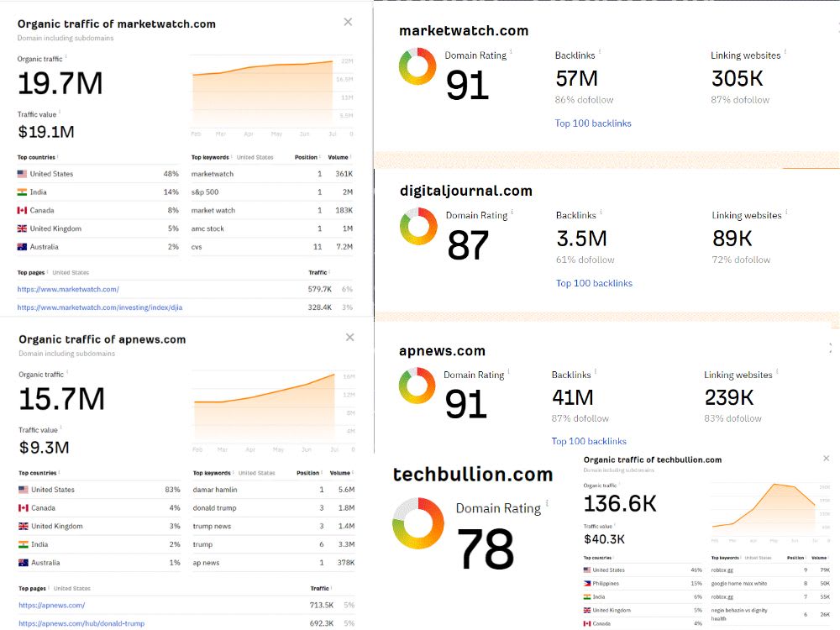Screen dimensions: 840x630
Task: Click the 136.6K organic traffic value
Action: tap(620, 503)
